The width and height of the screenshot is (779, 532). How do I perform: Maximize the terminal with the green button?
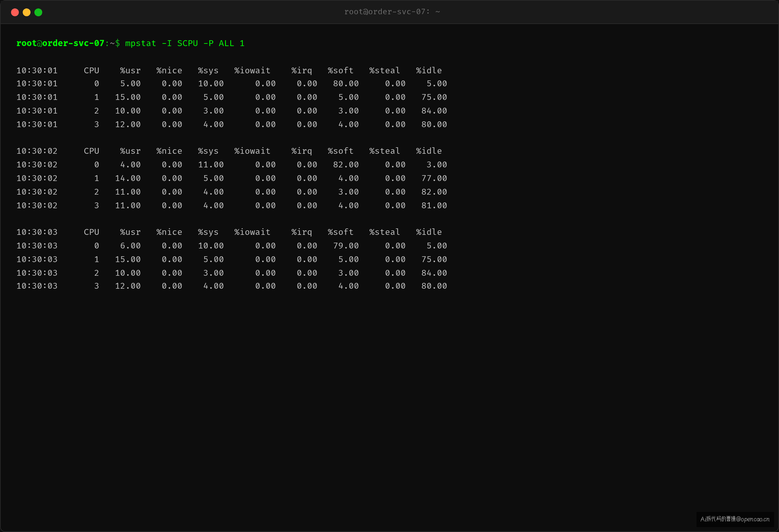[38, 12]
